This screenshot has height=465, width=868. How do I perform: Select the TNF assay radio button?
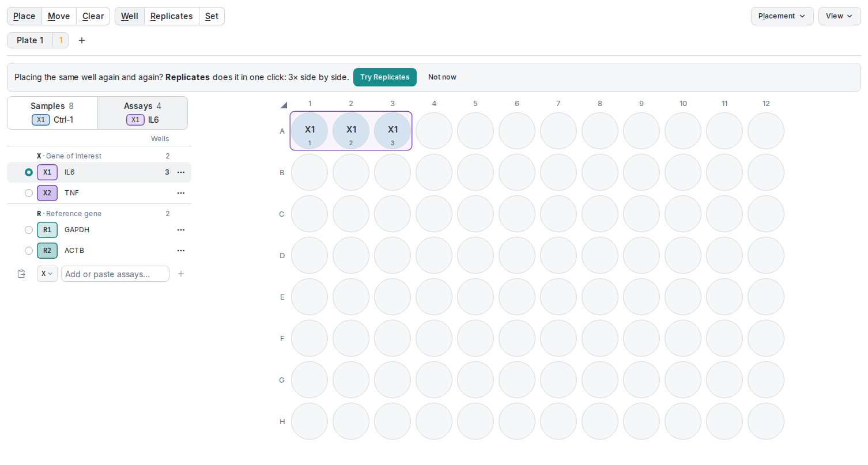click(x=29, y=193)
